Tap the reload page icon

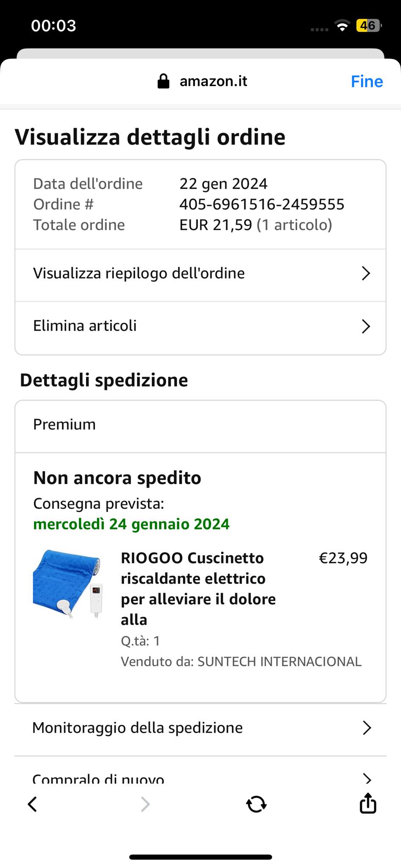click(256, 804)
